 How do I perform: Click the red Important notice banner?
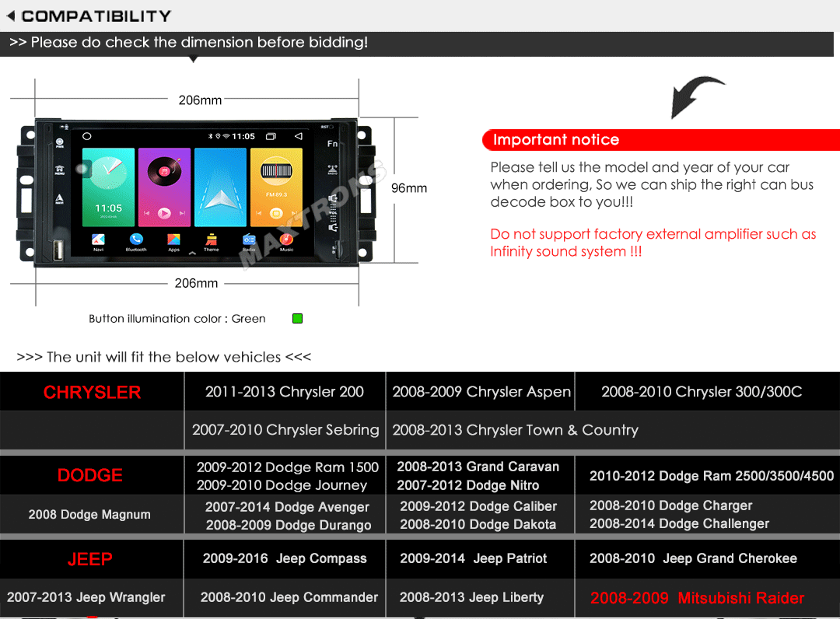pyautogui.click(x=661, y=140)
